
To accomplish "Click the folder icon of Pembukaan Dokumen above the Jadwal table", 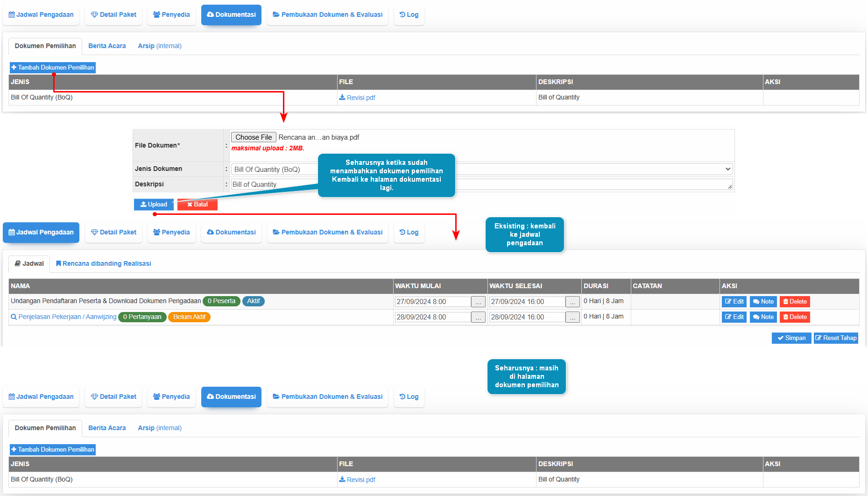I will pyautogui.click(x=276, y=232).
